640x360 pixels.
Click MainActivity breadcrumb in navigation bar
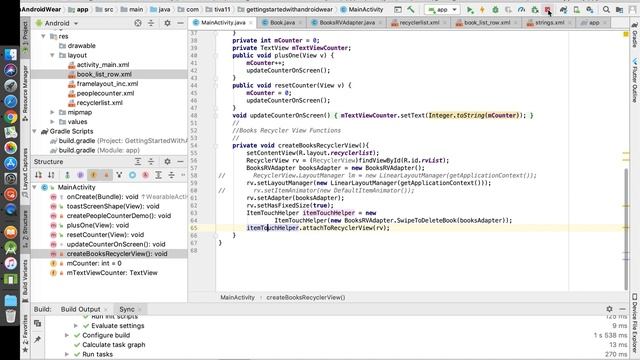click(x=362, y=9)
